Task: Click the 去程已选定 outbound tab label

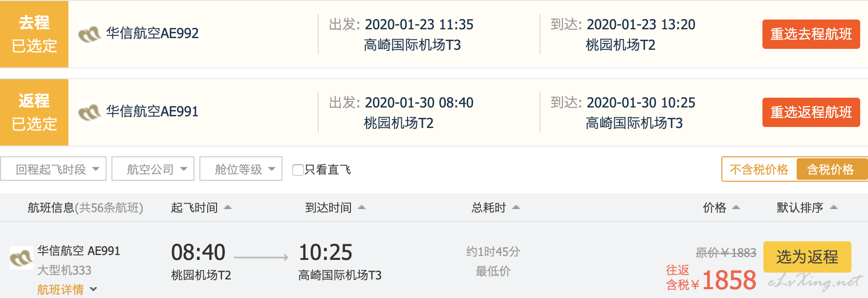Action: click(x=34, y=34)
